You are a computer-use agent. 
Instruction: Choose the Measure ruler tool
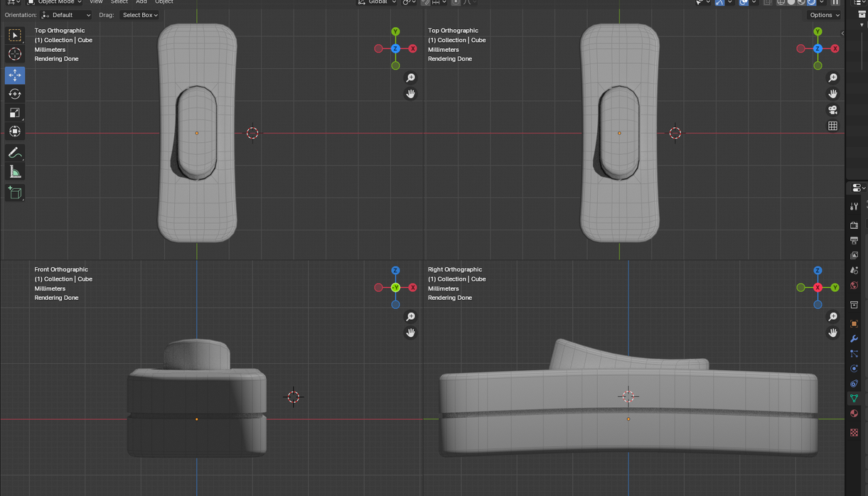coord(15,172)
